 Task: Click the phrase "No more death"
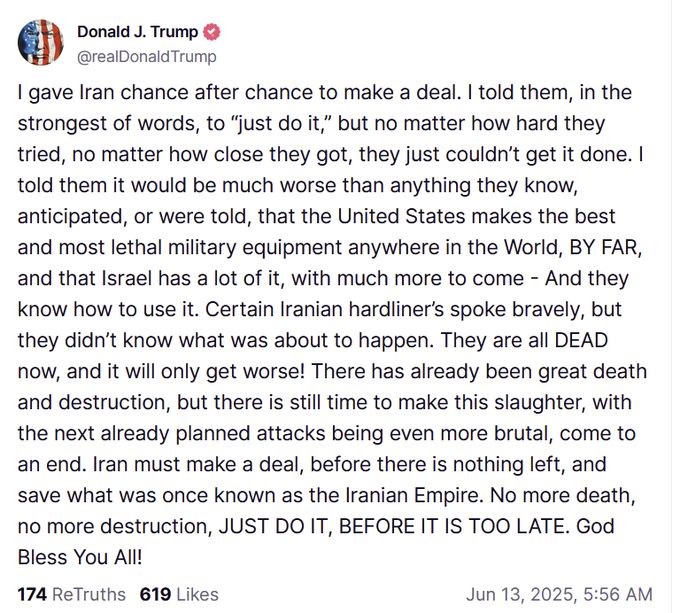pos(560,495)
